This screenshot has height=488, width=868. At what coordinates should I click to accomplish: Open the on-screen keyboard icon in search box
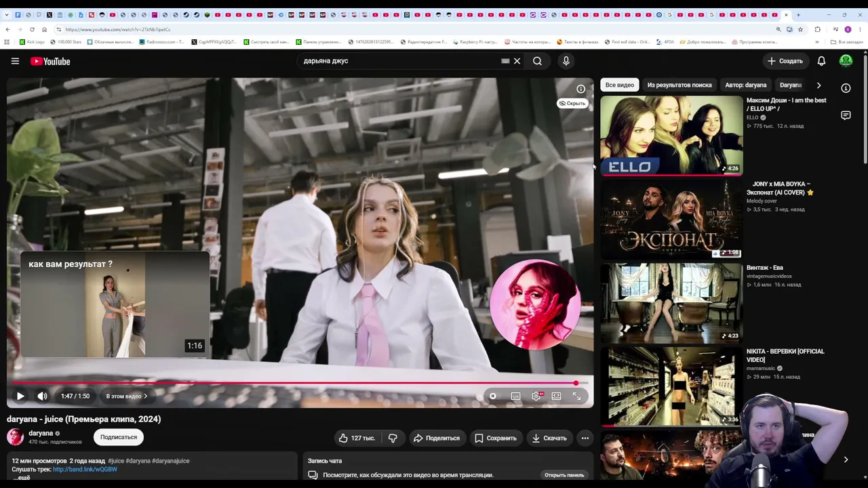(505, 61)
